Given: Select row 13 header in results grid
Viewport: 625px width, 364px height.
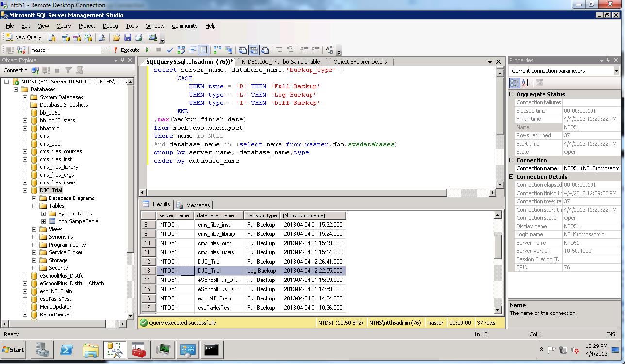Looking at the screenshot, I should (148, 271).
